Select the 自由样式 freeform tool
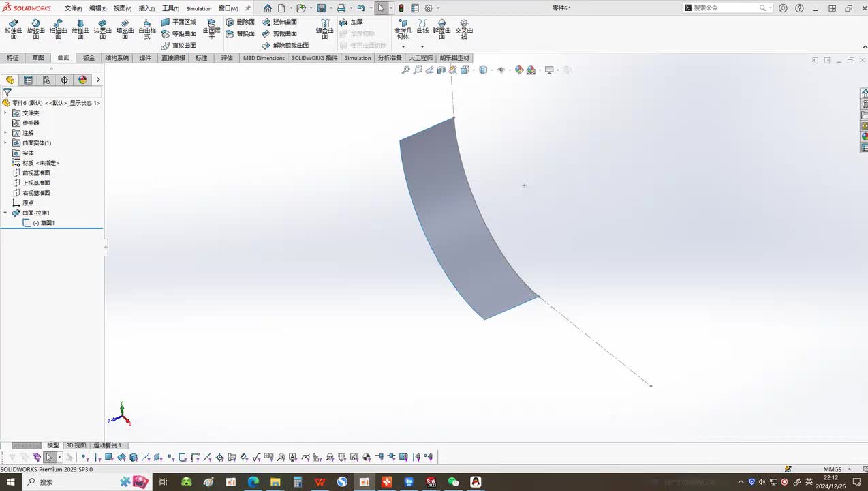This screenshot has height=491, width=868. [147, 29]
